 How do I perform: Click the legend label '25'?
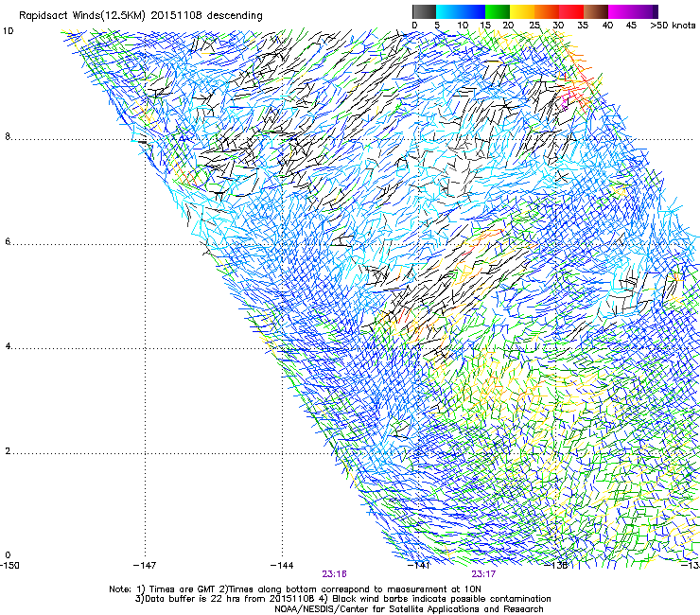tap(534, 26)
